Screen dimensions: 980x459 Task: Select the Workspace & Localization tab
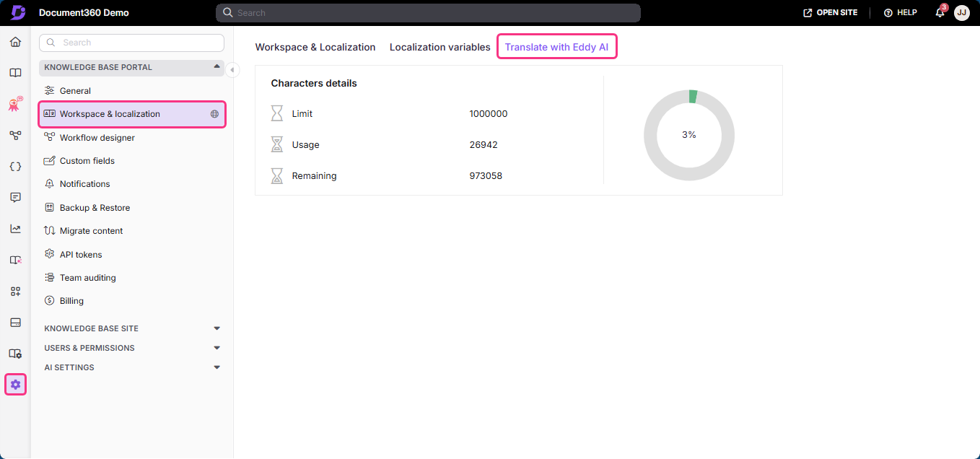click(x=315, y=46)
